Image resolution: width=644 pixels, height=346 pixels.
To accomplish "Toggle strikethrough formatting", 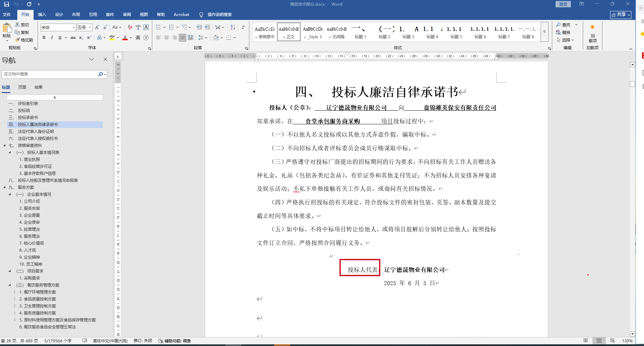I will [73, 38].
